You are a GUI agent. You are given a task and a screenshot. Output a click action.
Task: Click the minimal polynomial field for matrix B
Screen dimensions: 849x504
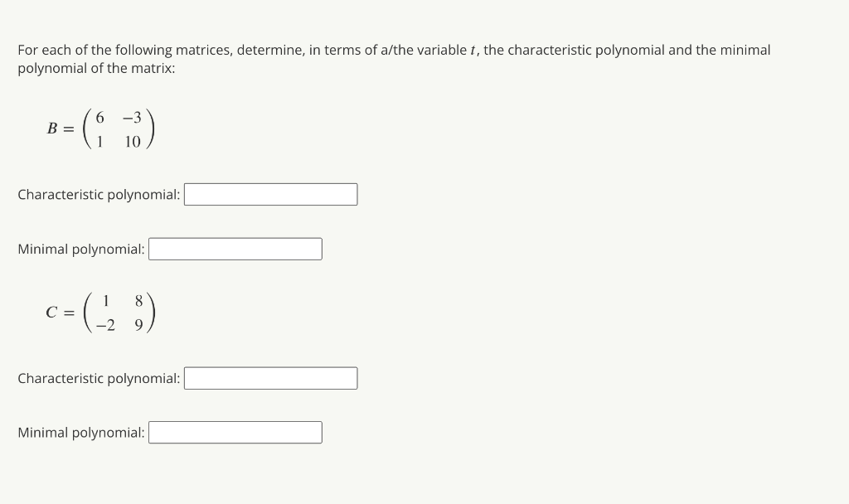click(x=235, y=249)
